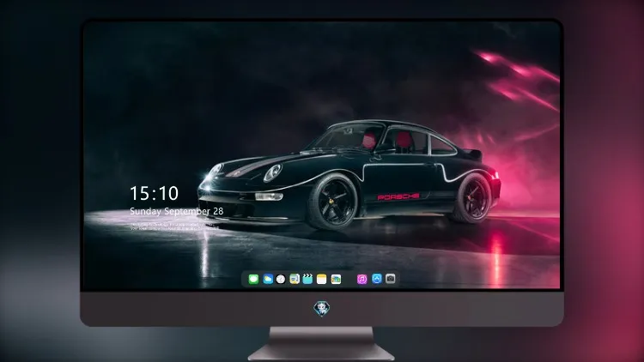Open the green Messages dock icon
This screenshot has width=644, height=362.
pyautogui.click(x=253, y=279)
